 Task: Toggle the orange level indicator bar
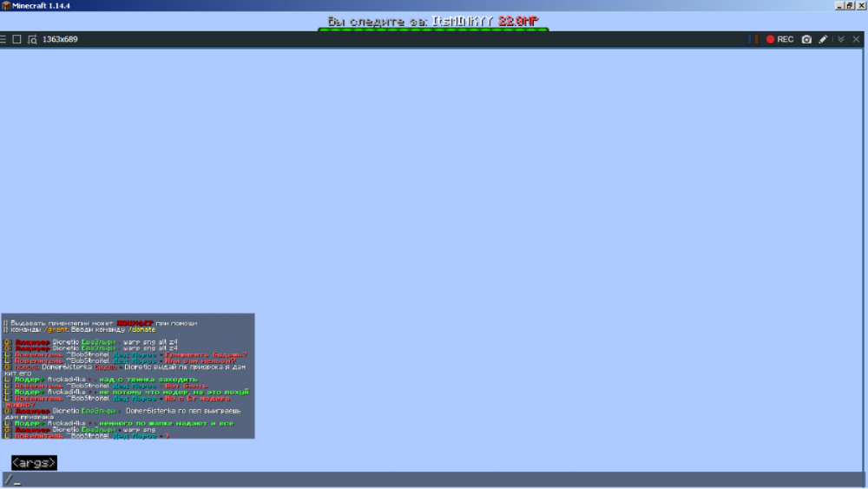coord(756,39)
